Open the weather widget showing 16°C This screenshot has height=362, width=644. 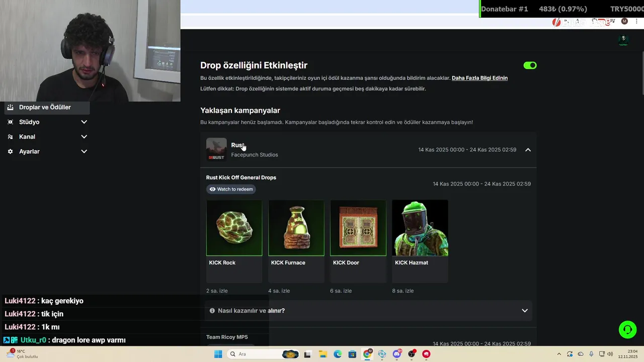pos(21,354)
